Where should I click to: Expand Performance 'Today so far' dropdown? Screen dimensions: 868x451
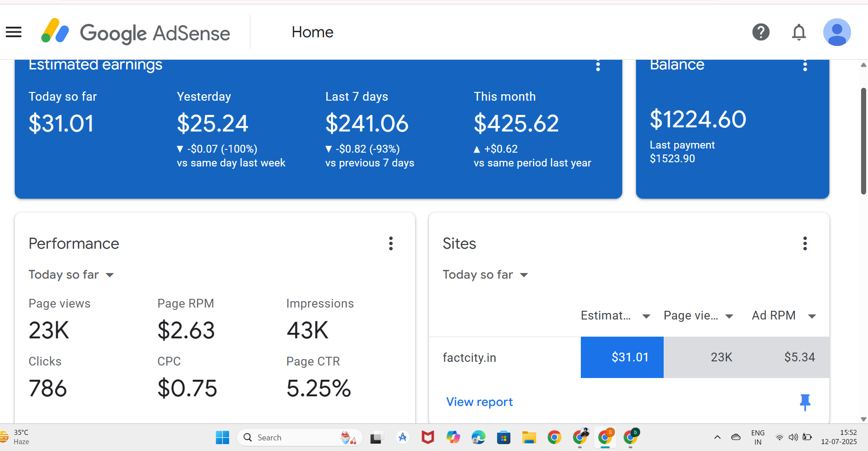pyautogui.click(x=71, y=275)
